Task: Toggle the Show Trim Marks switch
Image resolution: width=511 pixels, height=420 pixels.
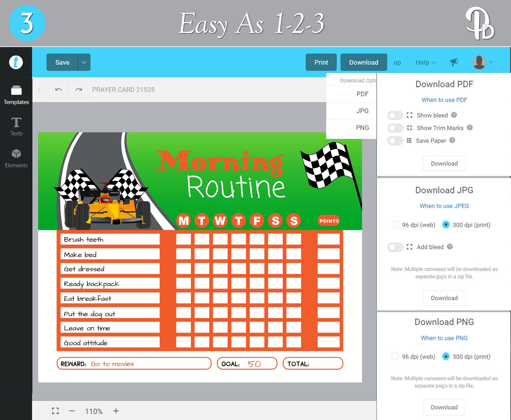Action: click(x=395, y=128)
